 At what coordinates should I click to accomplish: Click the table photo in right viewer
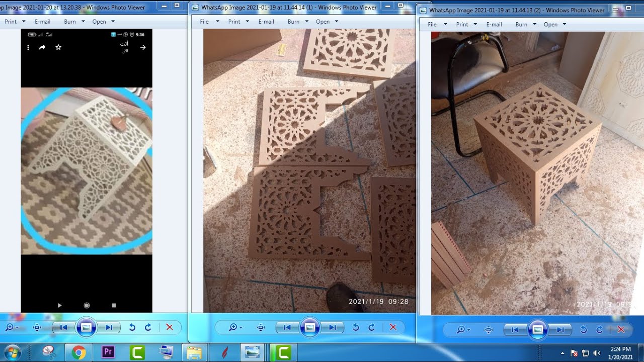click(x=537, y=173)
